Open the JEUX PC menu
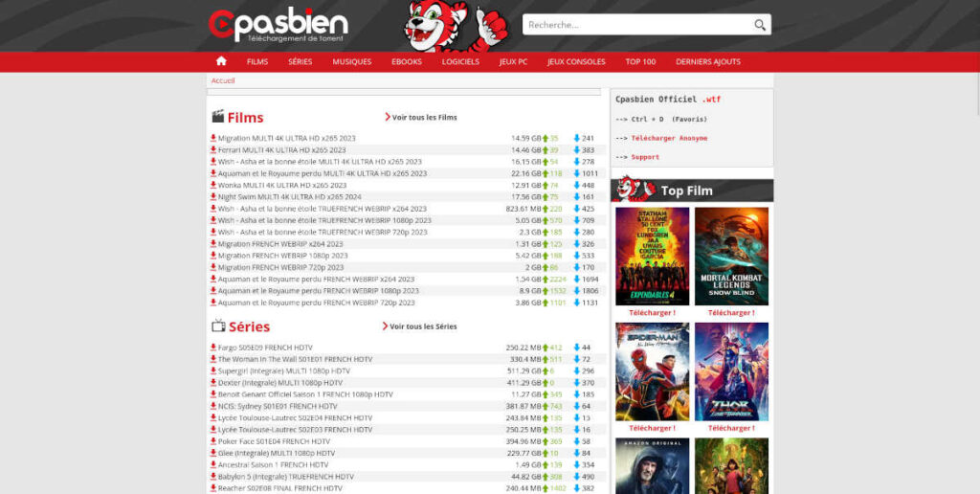980x494 pixels. tap(514, 62)
